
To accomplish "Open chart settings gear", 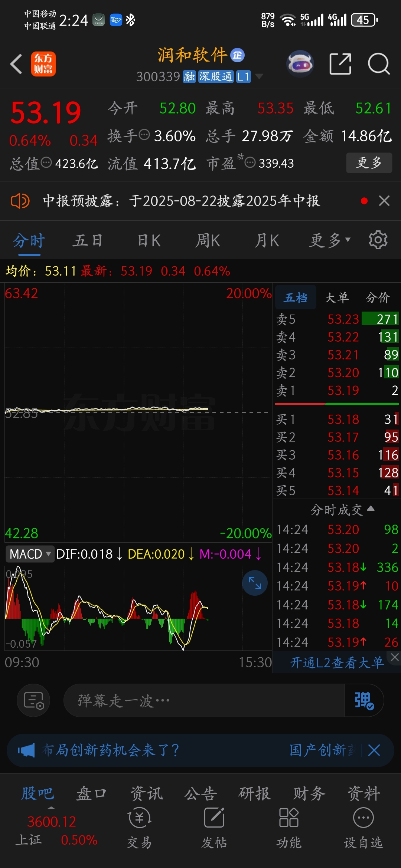I will click(x=378, y=240).
